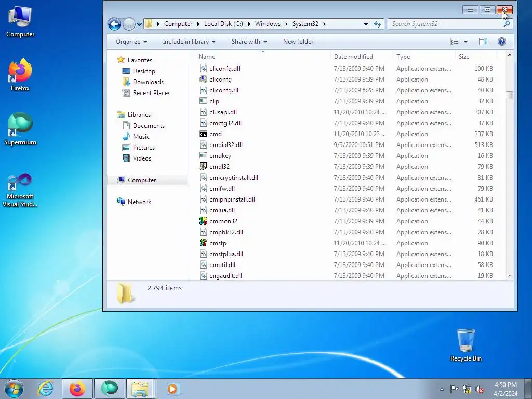This screenshot has width=532, height=399.
Task: Open the Videos library
Action: point(142,158)
